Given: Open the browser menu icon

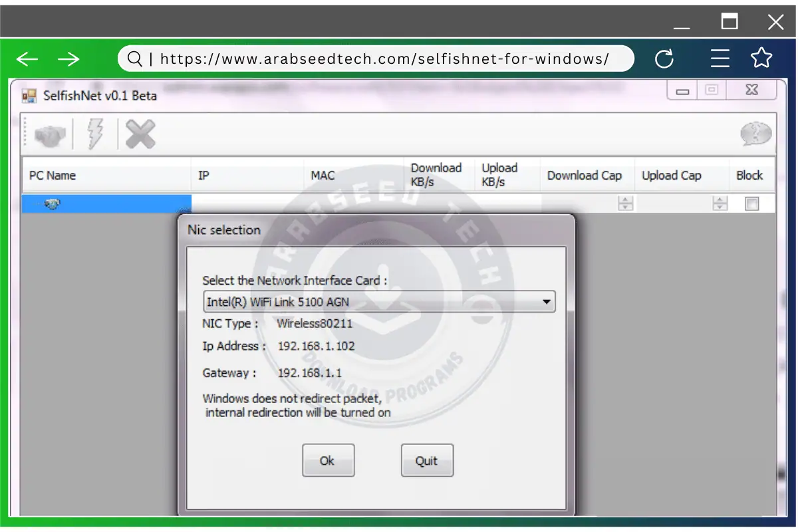Looking at the screenshot, I should (720, 59).
